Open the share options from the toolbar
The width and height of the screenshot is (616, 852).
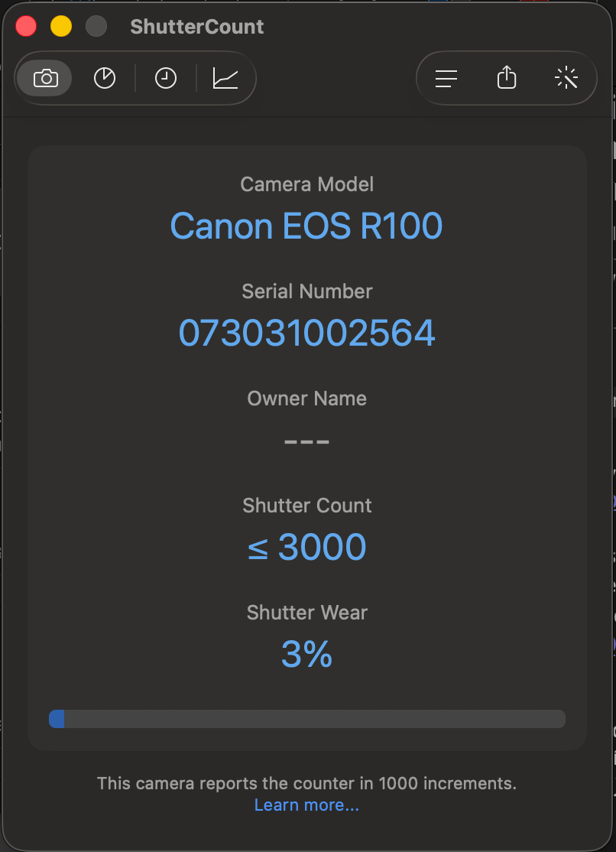click(x=506, y=77)
